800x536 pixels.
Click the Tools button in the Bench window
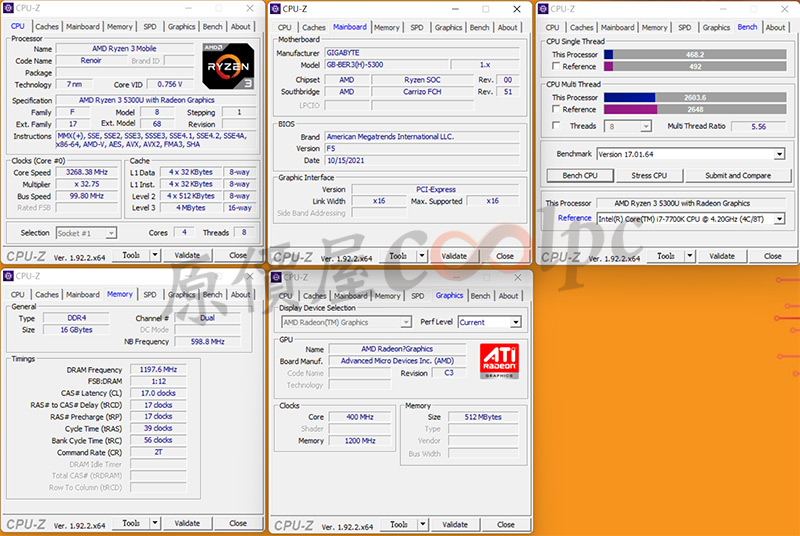pyautogui.click(x=666, y=256)
